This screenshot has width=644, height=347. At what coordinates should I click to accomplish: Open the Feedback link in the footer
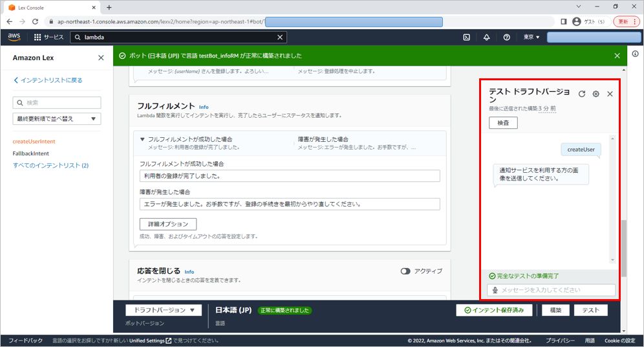pyautogui.click(x=25, y=341)
